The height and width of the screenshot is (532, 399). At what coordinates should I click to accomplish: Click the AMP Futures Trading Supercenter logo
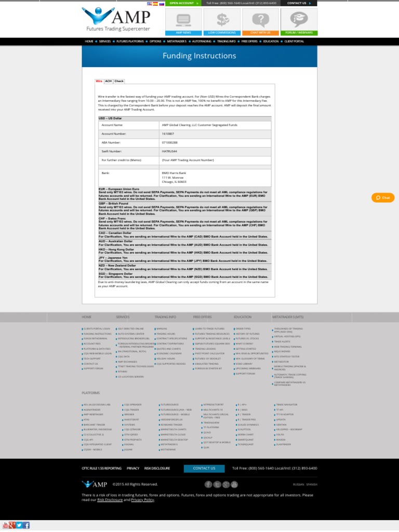116,20
